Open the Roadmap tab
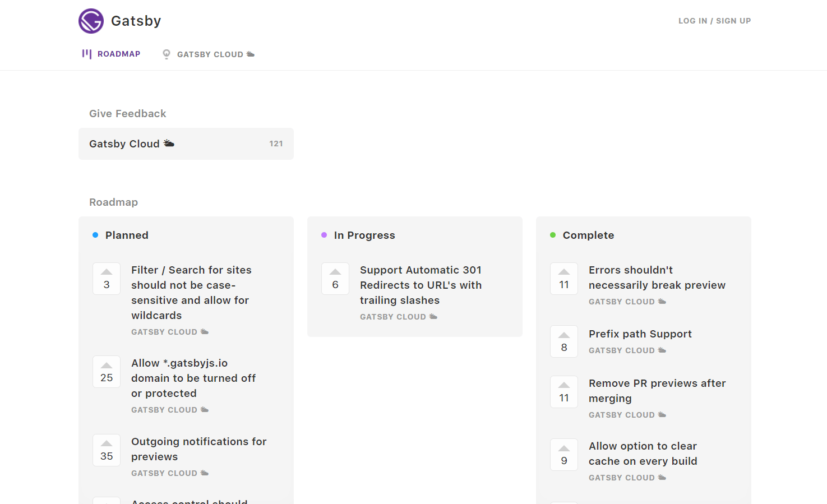827x504 pixels. (x=111, y=54)
